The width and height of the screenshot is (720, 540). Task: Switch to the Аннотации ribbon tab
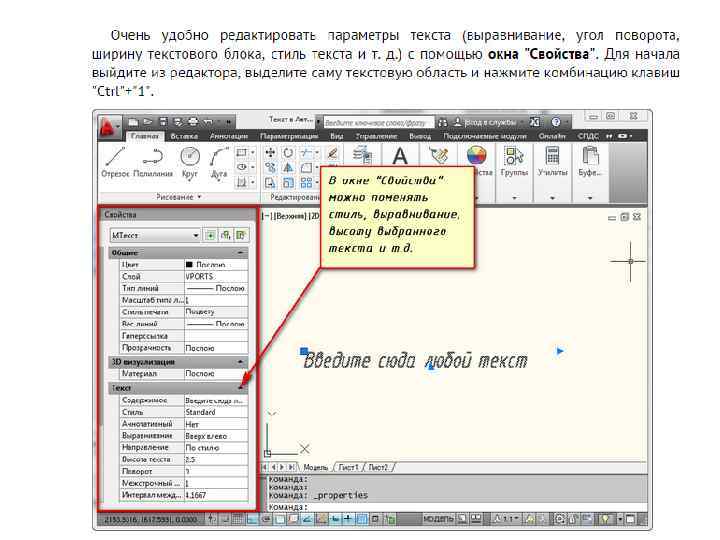pos(229,136)
